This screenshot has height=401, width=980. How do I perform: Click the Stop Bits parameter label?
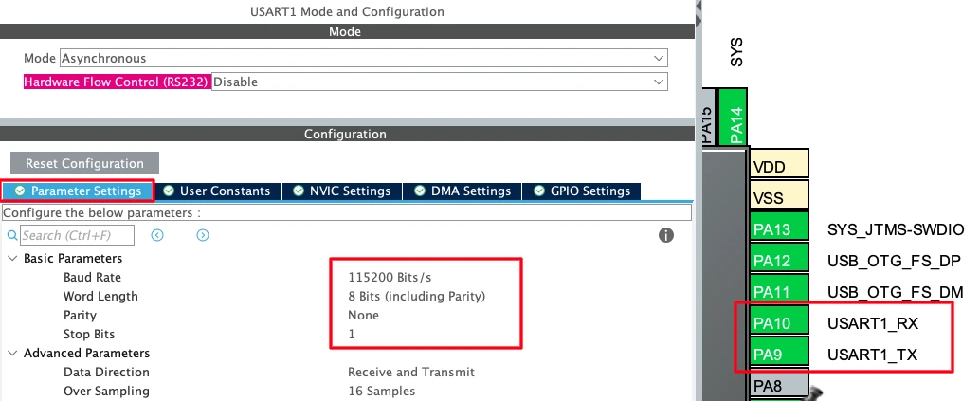pyautogui.click(x=89, y=335)
